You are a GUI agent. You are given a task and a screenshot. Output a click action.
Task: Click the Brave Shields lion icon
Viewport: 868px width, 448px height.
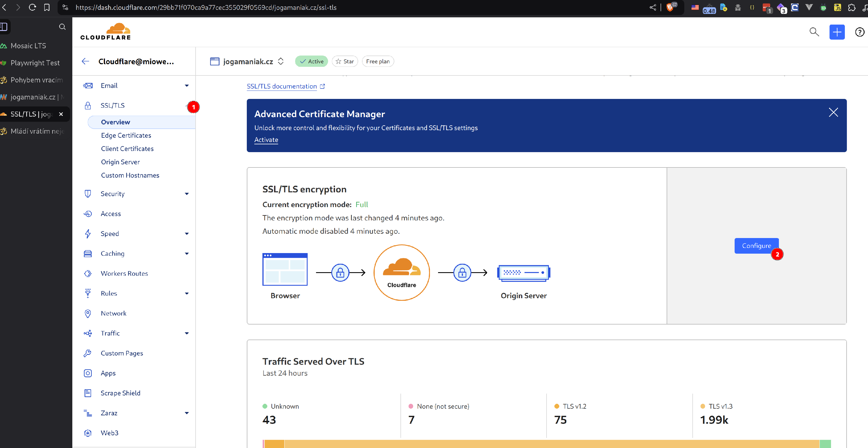point(670,8)
